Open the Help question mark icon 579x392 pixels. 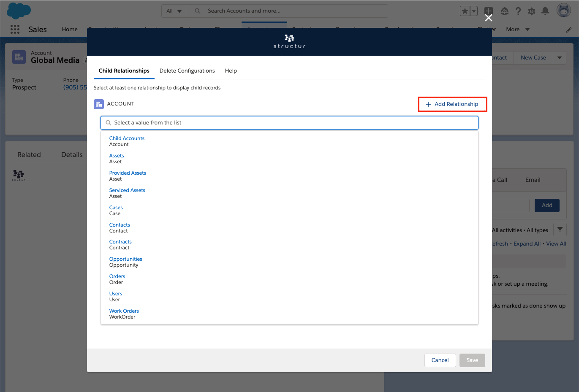tap(518, 11)
